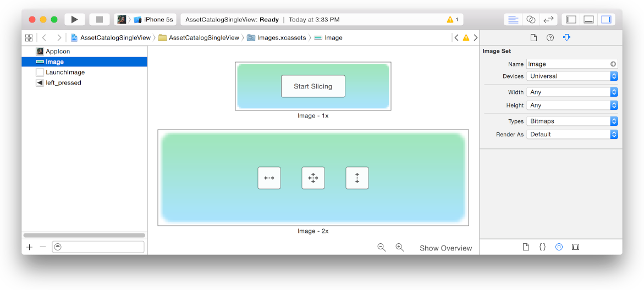Click the Name text field
Screen dimensions: 644x290
click(x=568, y=64)
